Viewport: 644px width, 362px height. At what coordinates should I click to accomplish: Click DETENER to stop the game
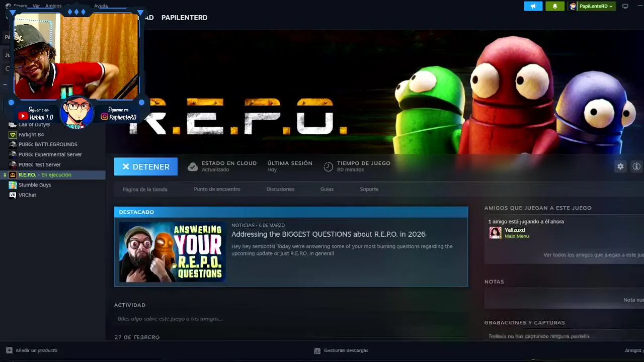[145, 166]
